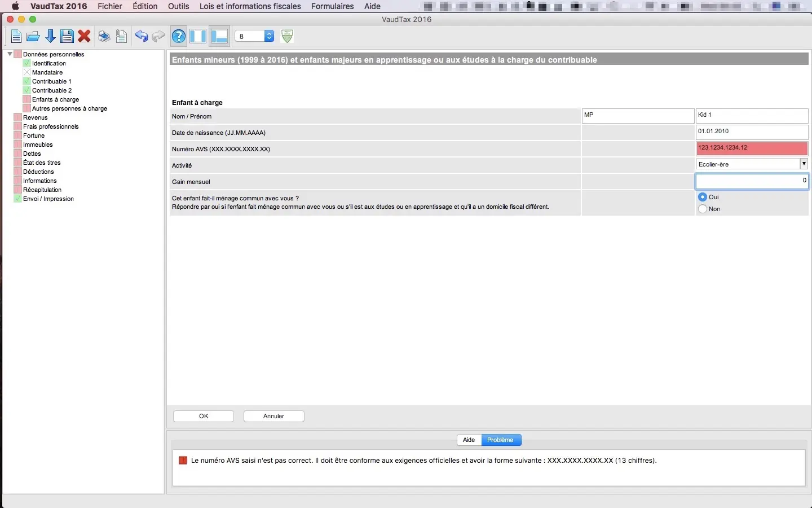Viewport: 812px width, 508px height.
Task: Select Autres personnes à charge
Action: (x=69, y=108)
